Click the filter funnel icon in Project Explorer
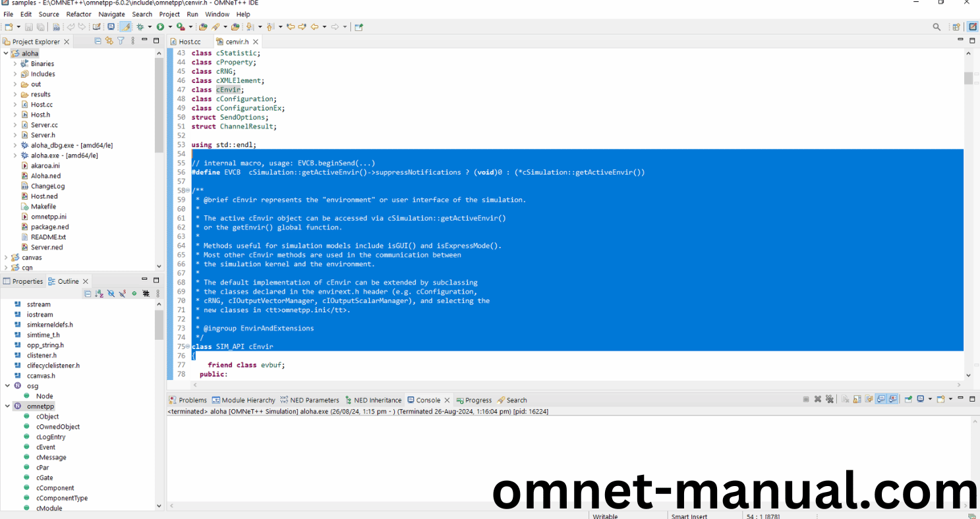Screen dimensions: 980x519 (121, 41)
